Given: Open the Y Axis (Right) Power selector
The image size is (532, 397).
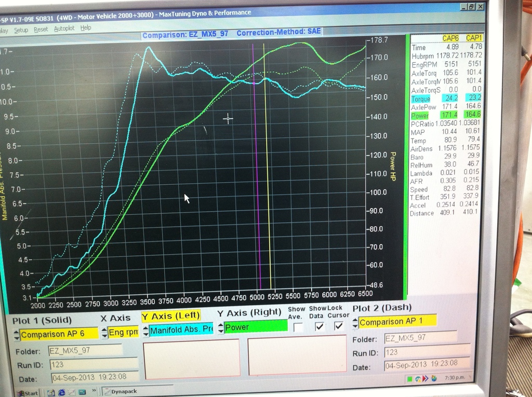Looking at the screenshot, I should coord(255,327).
